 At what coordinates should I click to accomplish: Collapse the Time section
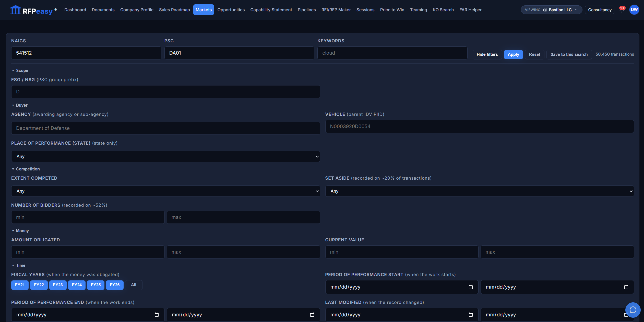(x=19, y=265)
